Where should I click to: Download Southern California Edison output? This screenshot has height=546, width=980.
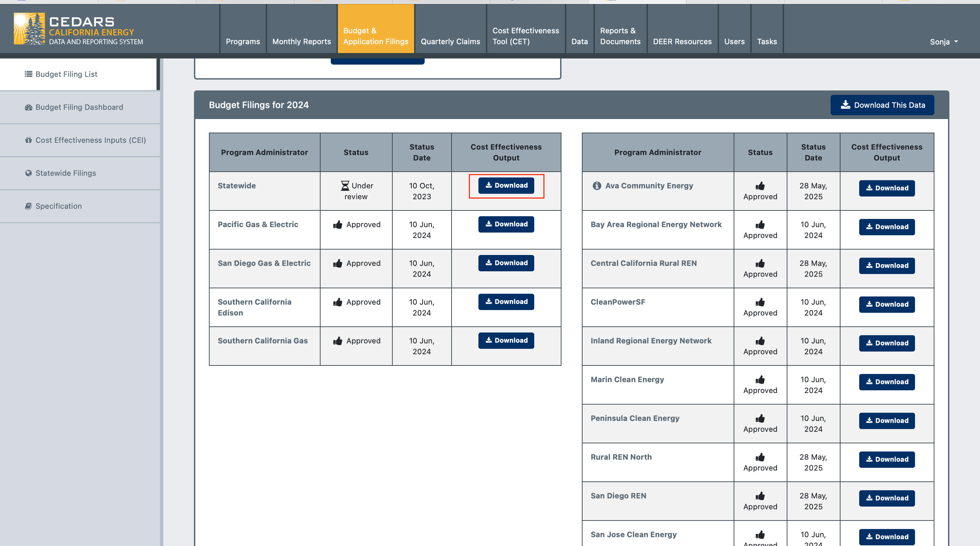506,302
